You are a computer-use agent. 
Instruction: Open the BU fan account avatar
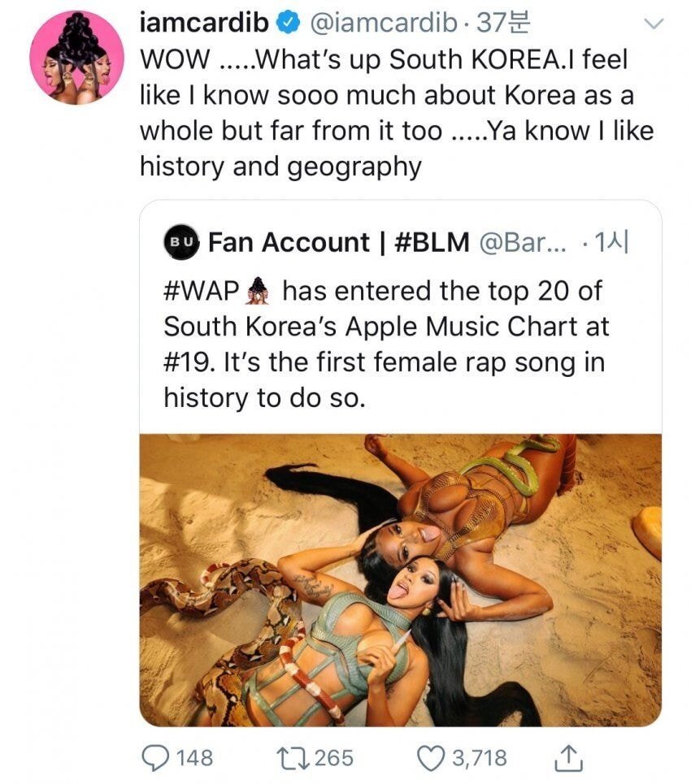(181, 242)
